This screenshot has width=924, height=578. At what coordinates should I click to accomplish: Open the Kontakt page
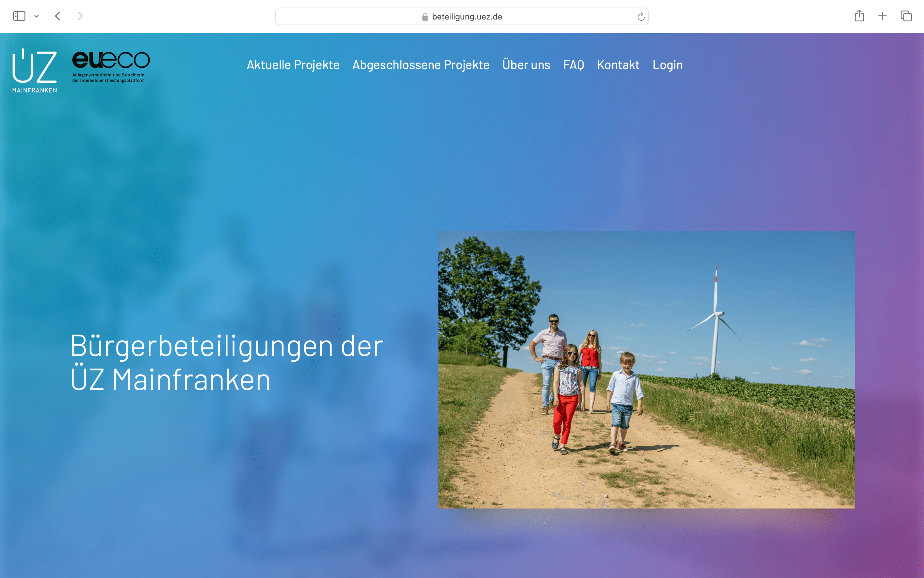tap(618, 65)
